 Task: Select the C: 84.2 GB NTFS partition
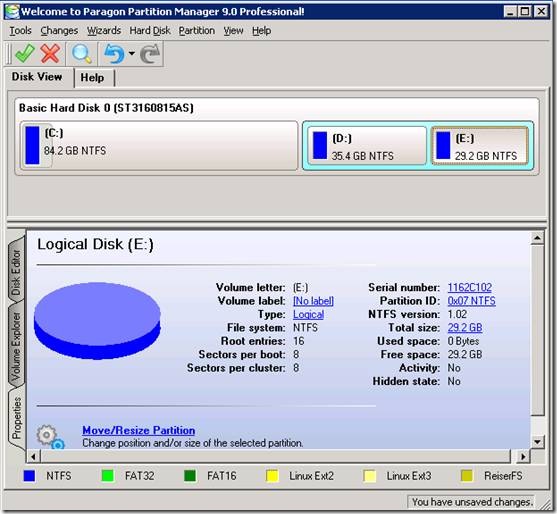coord(159,146)
